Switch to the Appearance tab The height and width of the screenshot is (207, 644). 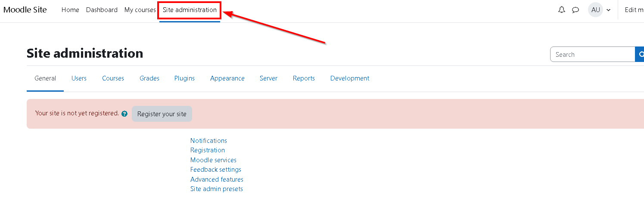[x=227, y=78]
